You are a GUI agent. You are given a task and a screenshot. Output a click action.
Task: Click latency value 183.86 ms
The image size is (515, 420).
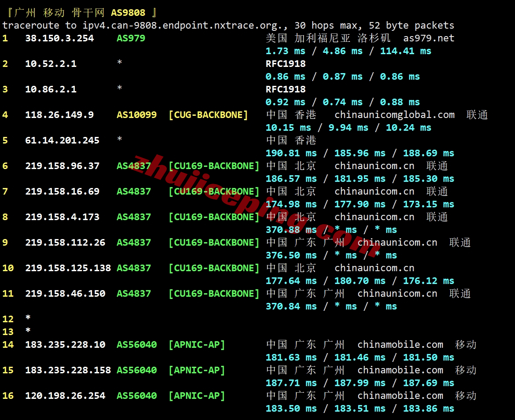point(429,409)
